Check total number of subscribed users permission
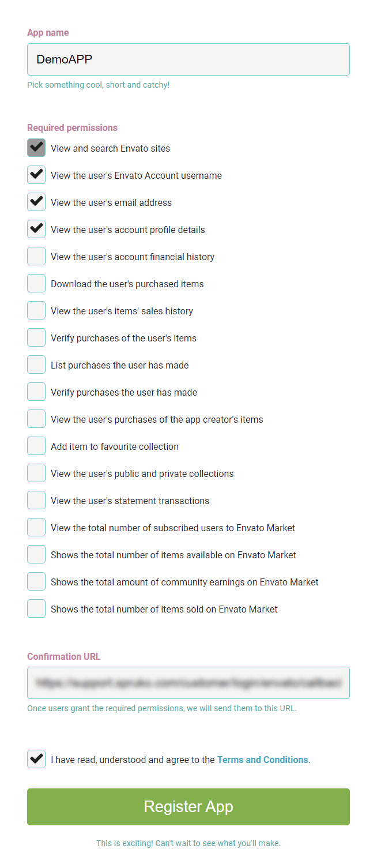This screenshot has width=381, height=868. click(x=36, y=528)
